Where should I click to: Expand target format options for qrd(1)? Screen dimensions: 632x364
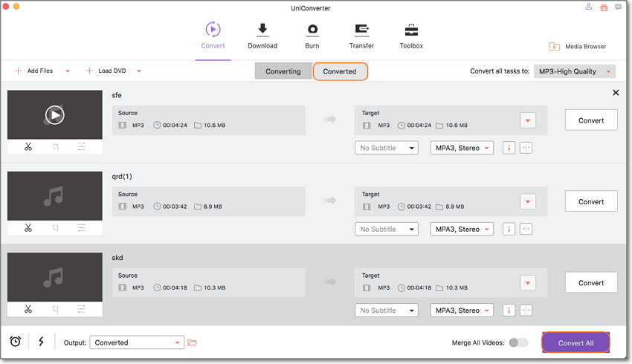pyautogui.click(x=528, y=202)
